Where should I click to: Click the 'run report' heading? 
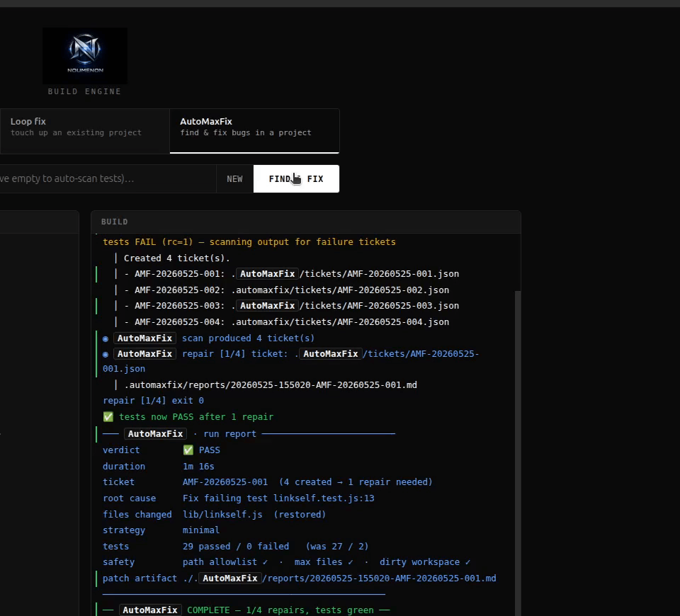[x=229, y=434]
